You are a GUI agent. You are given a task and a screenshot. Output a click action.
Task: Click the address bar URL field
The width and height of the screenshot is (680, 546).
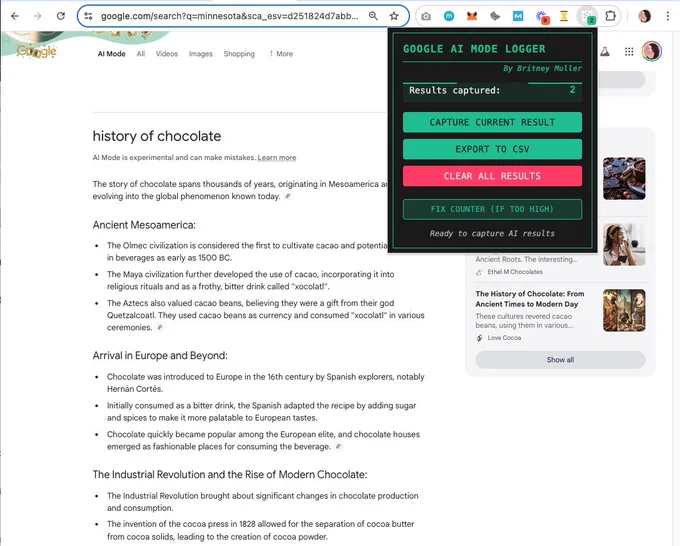tap(230, 16)
